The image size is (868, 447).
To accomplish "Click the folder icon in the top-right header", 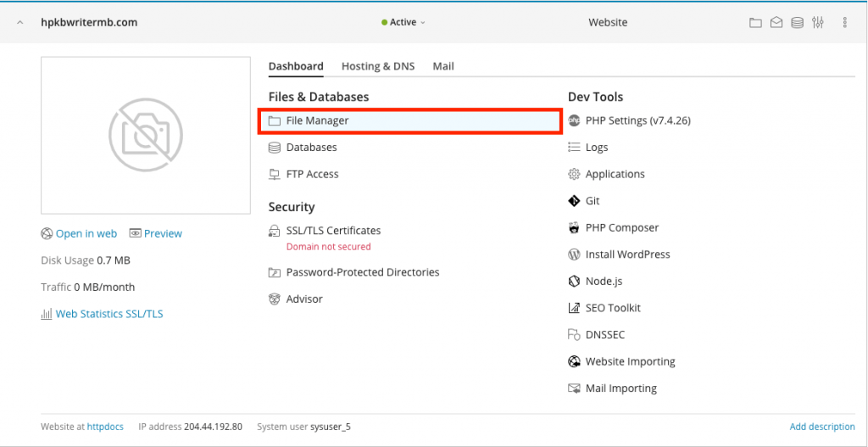I will pos(755,23).
